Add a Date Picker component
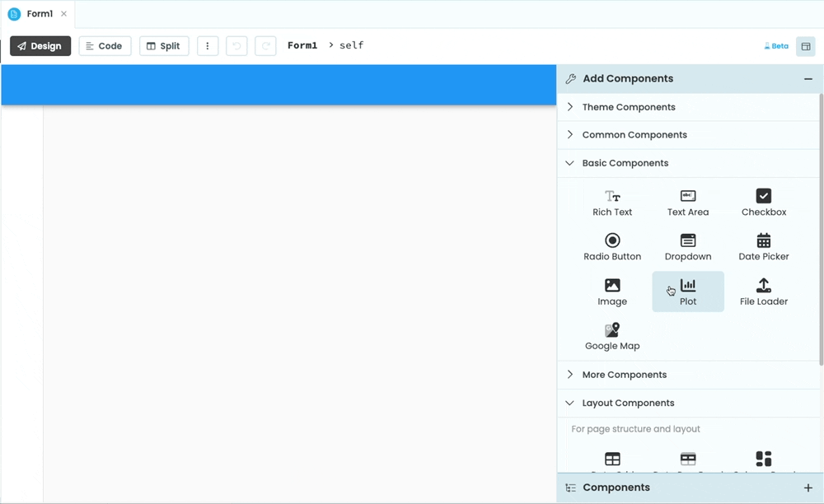Screen dimensions: 824x504 tap(763, 247)
